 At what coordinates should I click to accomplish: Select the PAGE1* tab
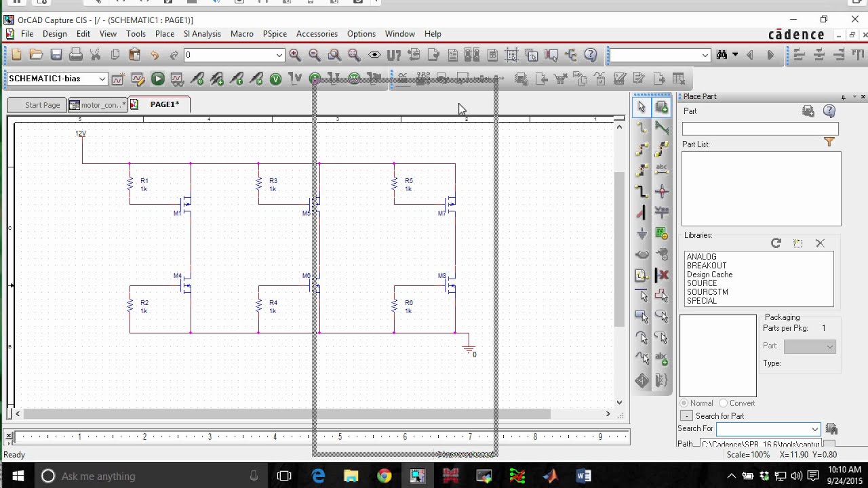(159, 104)
